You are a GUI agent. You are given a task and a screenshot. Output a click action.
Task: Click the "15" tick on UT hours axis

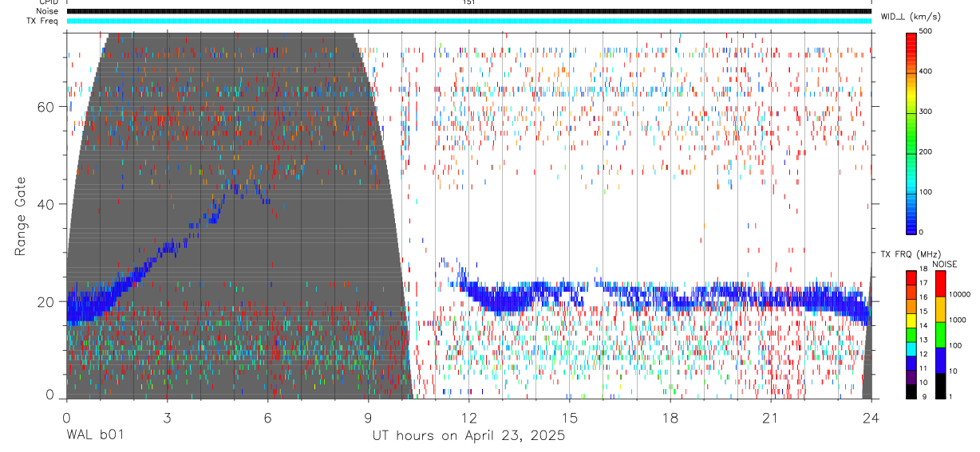[569, 417]
